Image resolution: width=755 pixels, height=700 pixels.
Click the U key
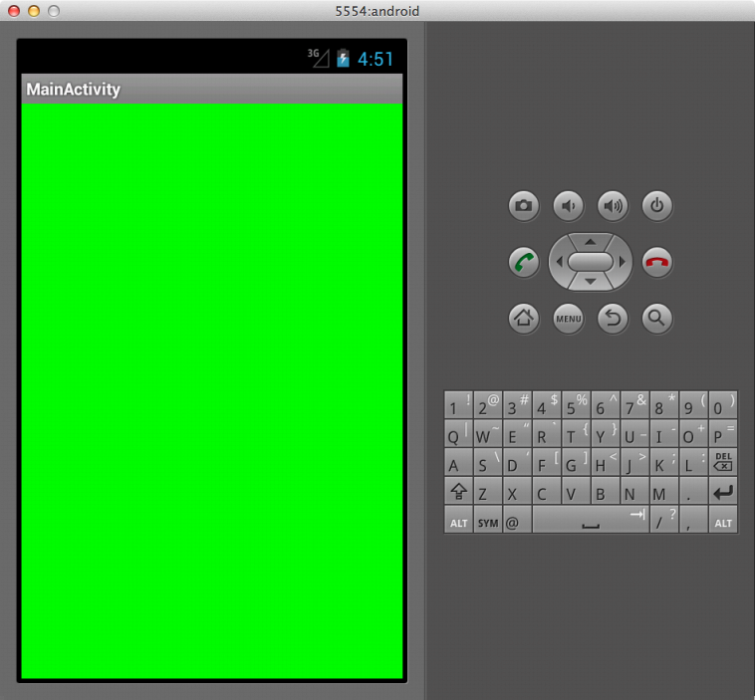[634, 433]
